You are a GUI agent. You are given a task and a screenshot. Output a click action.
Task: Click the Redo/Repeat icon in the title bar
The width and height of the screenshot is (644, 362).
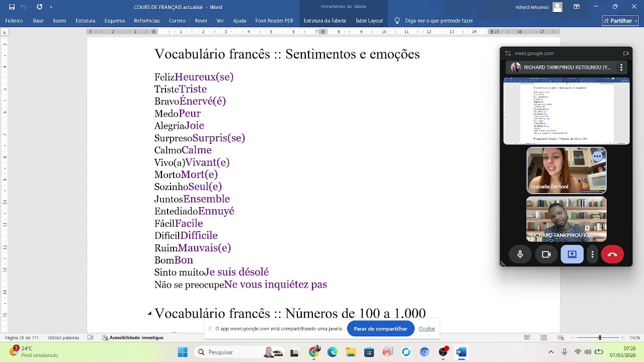tap(39, 7)
